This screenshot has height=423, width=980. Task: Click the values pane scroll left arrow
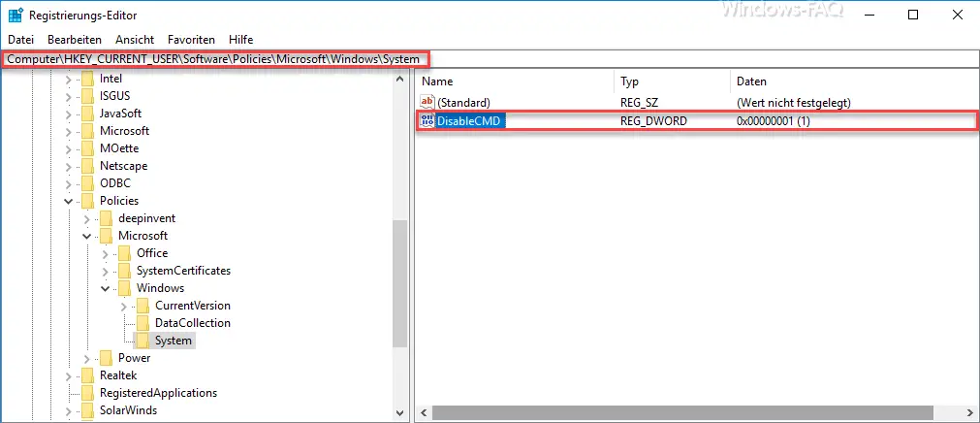[424, 413]
